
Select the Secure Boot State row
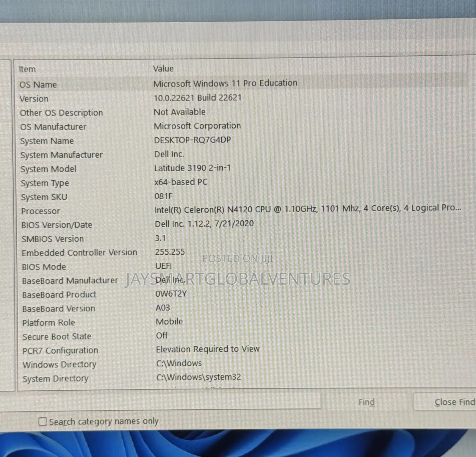pyautogui.click(x=242, y=337)
